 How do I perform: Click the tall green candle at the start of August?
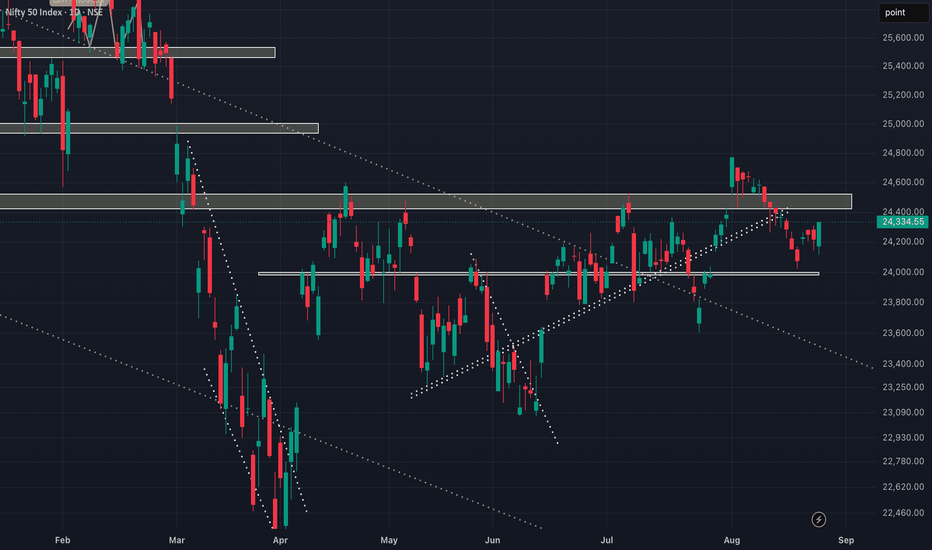[732, 172]
